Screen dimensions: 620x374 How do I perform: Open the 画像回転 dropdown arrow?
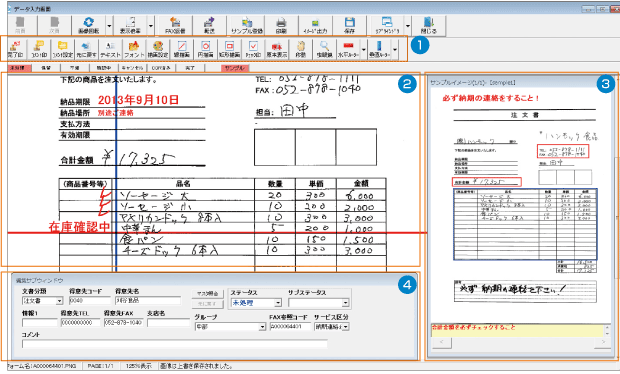[110, 26]
